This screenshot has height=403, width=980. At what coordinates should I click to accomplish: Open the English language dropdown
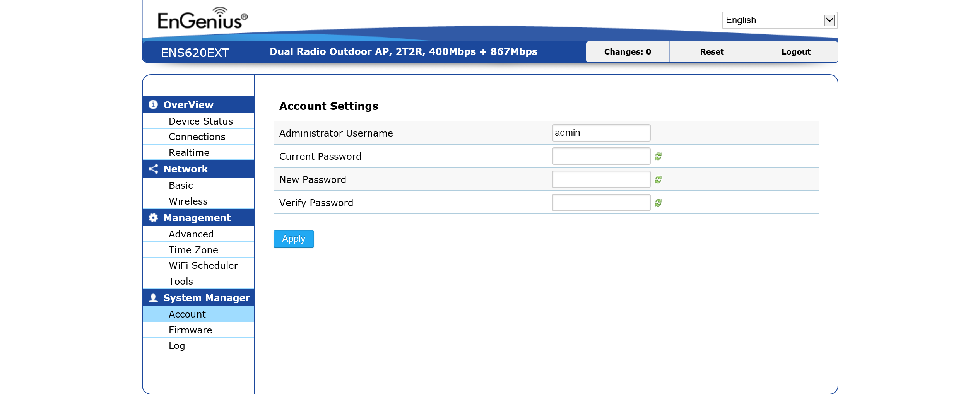[x=779, y=20]
